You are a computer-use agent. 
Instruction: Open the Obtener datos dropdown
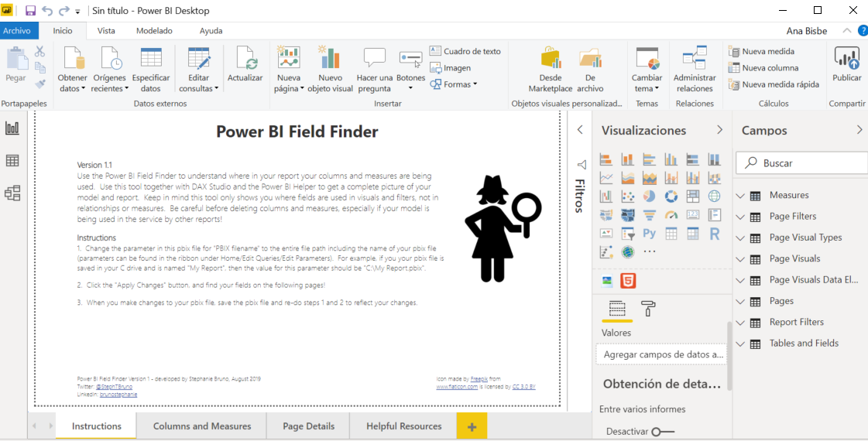[73, 84]
